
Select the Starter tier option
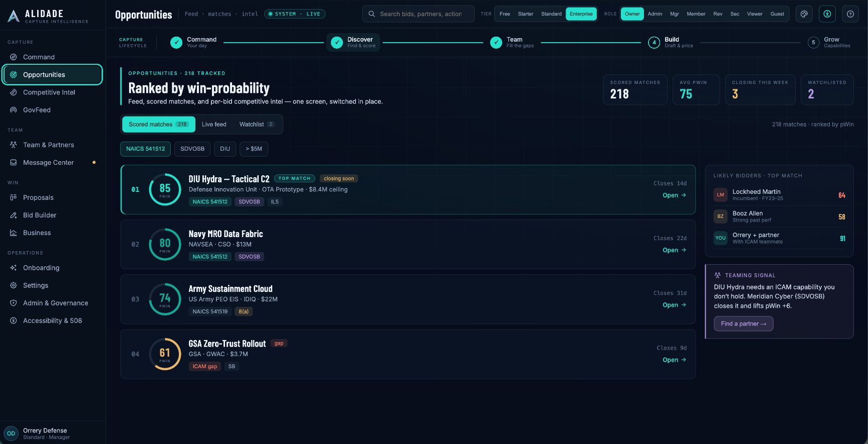[525, 14]
